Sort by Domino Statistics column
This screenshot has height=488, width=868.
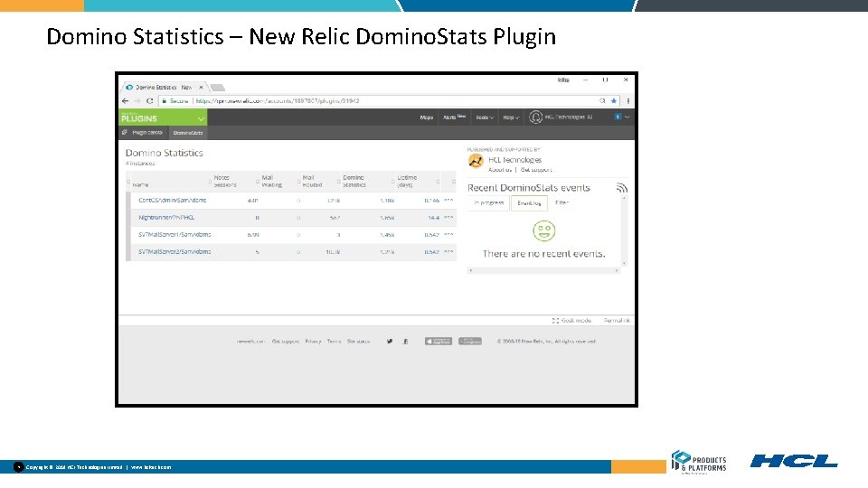[x=354, y=181]
